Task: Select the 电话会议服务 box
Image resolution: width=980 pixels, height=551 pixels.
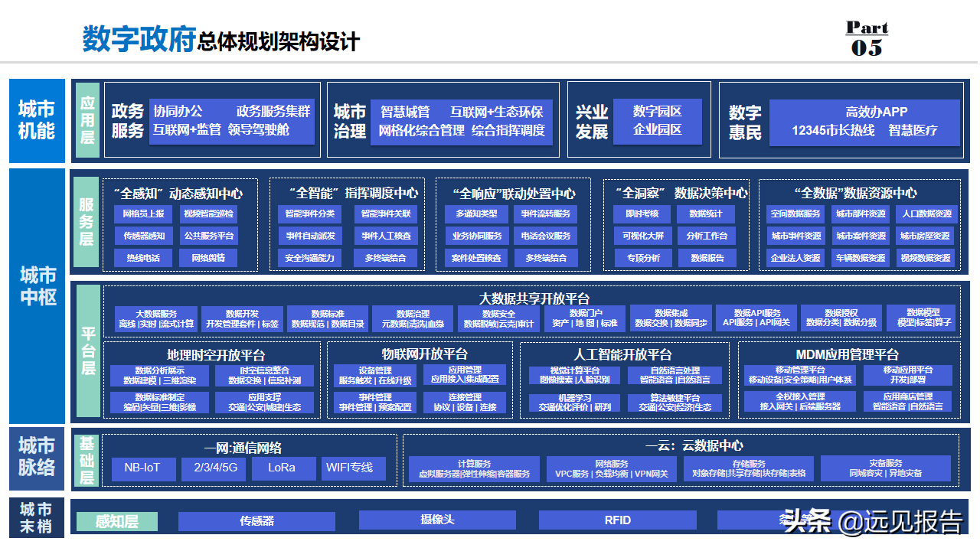Action: (x=546, y=236)
